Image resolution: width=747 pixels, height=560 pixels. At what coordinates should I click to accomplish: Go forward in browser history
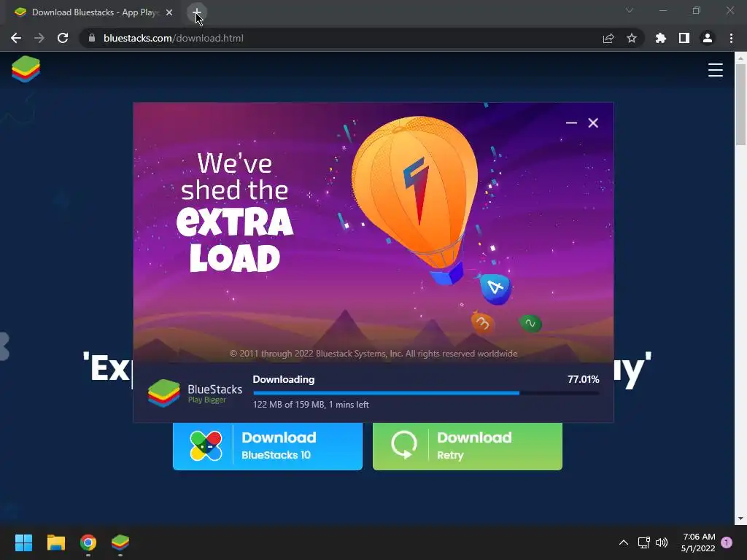point(39,38)
